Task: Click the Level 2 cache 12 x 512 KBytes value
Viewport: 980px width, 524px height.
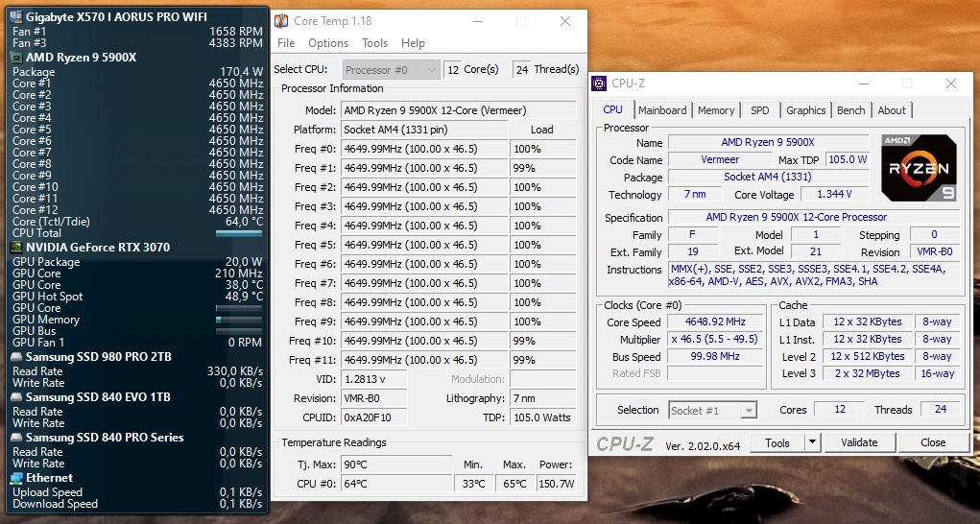Action: (867, 356)
